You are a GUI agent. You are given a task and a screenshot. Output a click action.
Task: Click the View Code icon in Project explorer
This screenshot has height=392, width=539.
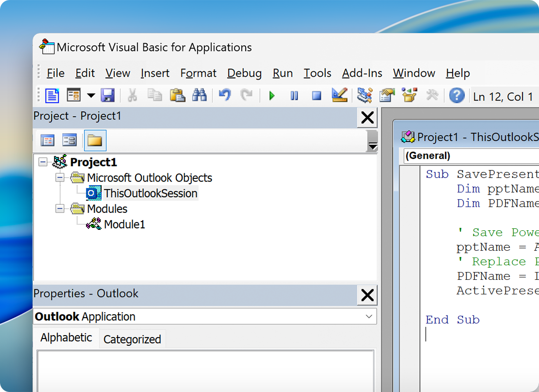pos(47,140)
